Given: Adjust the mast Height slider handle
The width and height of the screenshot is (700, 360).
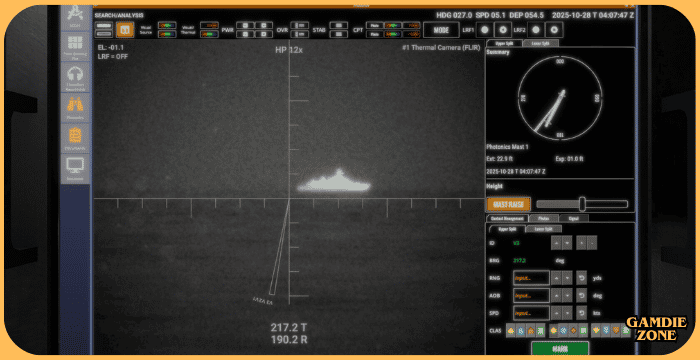Looking at the screenshot, I should [582, 204].
